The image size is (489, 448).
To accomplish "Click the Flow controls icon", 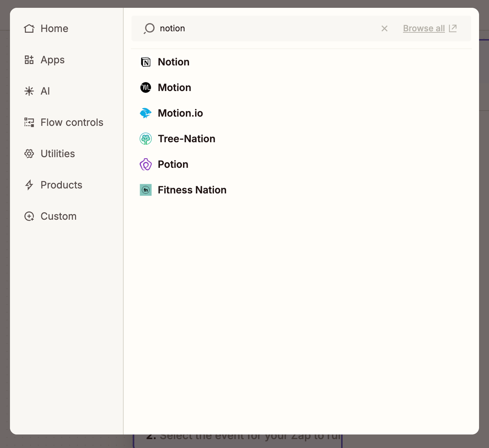I will [29, 122].
